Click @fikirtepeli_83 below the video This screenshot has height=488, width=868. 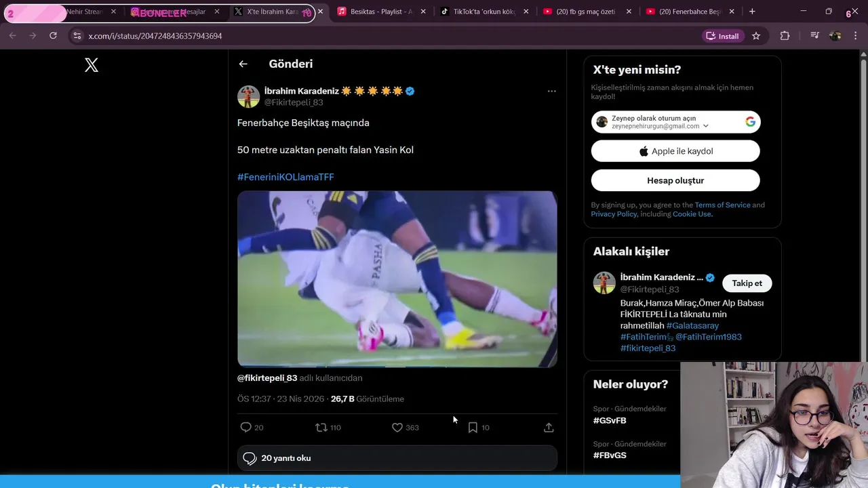[267, 378]
